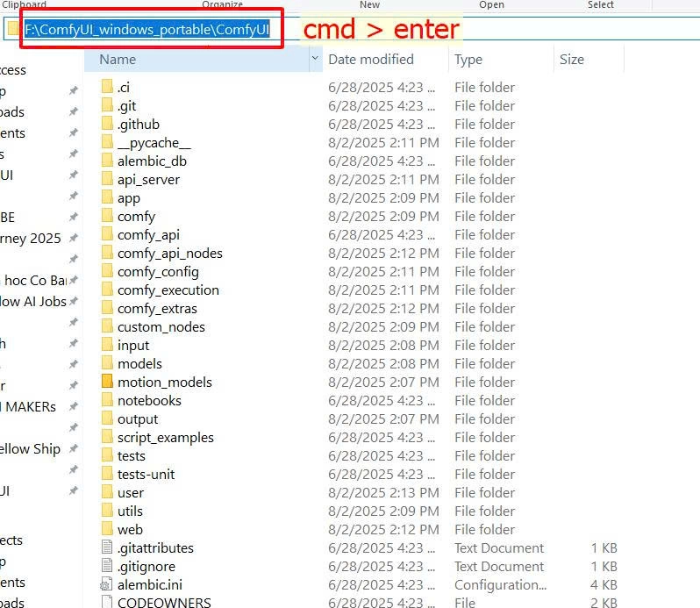Unpin the 'MAKERs' pin icon
Screen dimensions: 700x608
(74, 406)
